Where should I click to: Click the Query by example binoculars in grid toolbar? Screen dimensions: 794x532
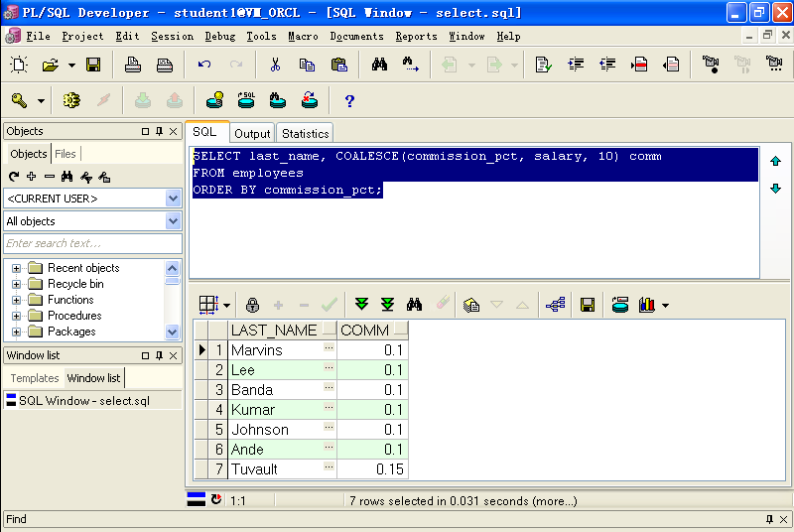(x=415, y=305)
